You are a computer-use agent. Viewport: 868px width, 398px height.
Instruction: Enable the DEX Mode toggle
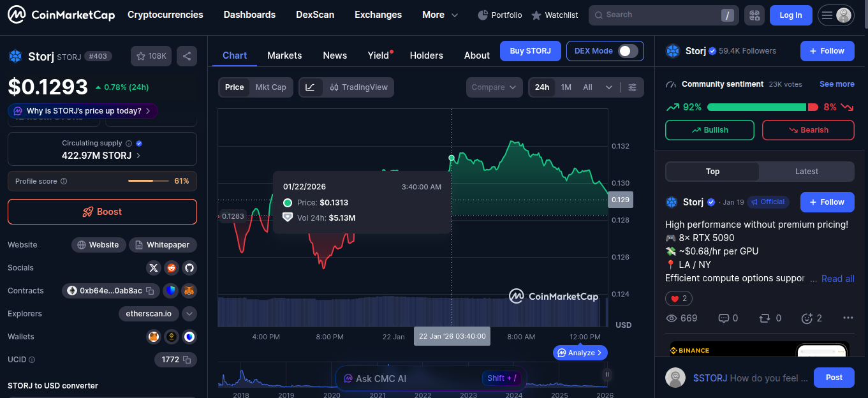tap(628, 51)
